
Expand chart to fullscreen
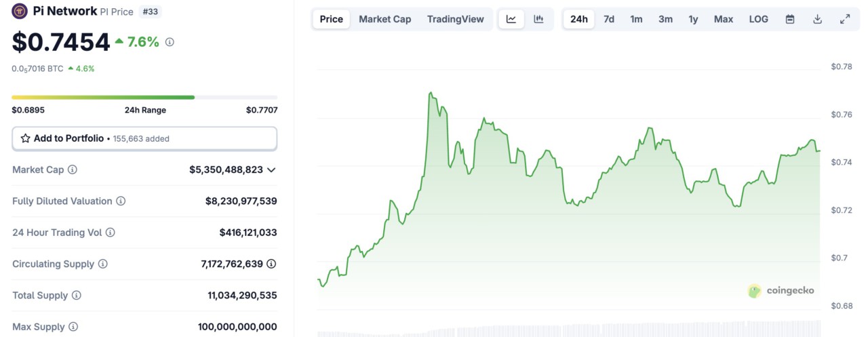click(x=845, y=19)
